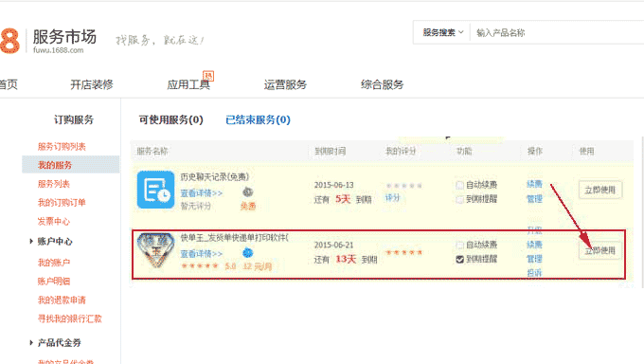Click 管理 for 快单王
The height and width of the screenshot is (364, 644).
click(x=535, y=259)
